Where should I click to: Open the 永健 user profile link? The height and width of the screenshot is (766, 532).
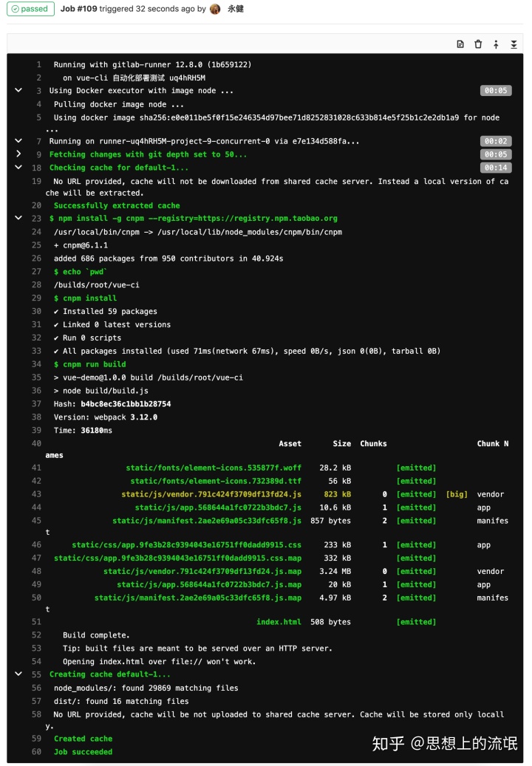(236, 9)
